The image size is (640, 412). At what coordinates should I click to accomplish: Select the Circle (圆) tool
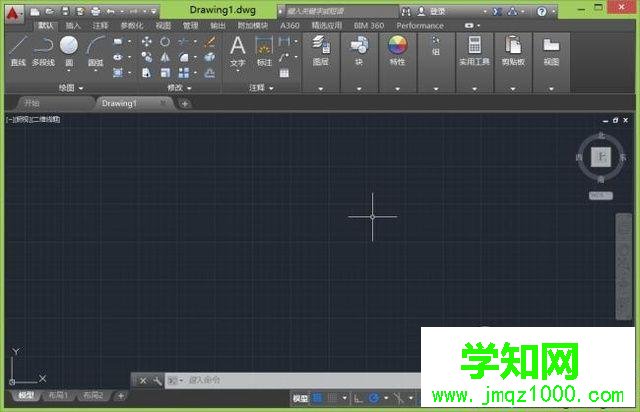click(x=69, y=50)
